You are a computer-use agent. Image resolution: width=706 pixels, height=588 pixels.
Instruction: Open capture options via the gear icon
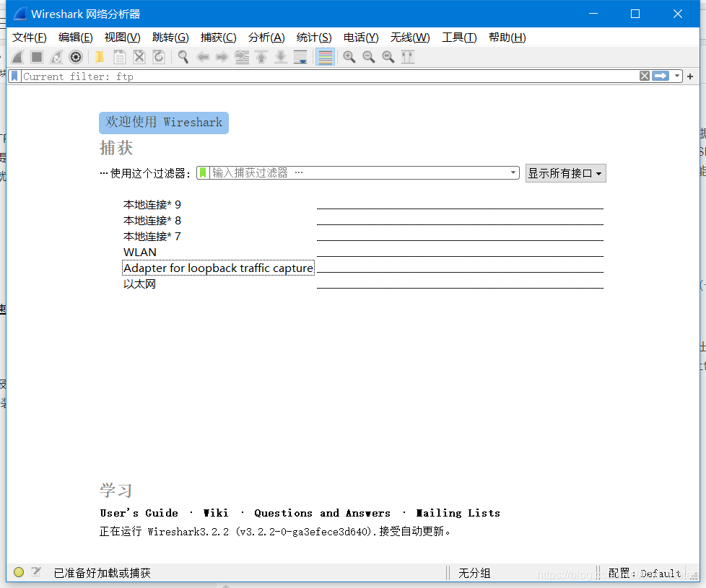click(75, 56)
